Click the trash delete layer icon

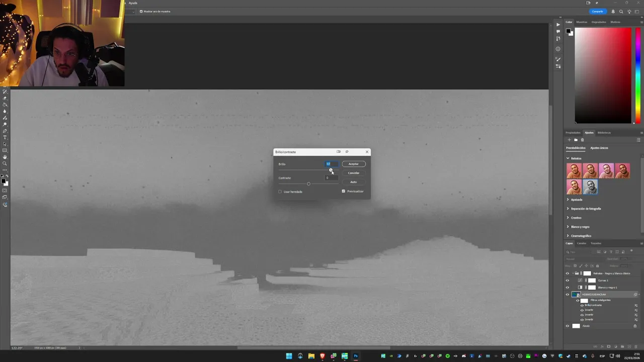(636, 346)
